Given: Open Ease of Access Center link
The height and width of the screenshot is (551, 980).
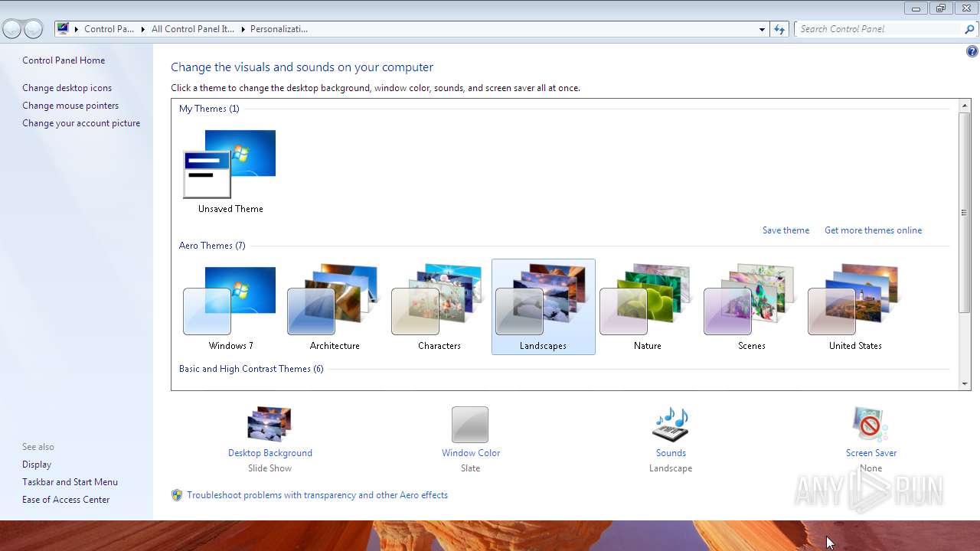Looking at the screenshot, I should 66,500.
